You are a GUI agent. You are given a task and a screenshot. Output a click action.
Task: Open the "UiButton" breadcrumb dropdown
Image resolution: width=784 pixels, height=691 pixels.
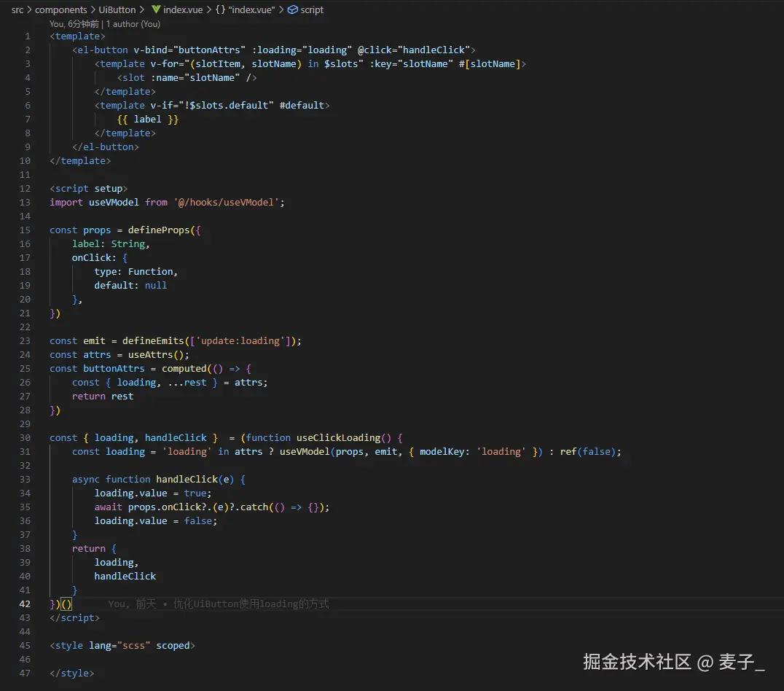(x=117, y=9)
